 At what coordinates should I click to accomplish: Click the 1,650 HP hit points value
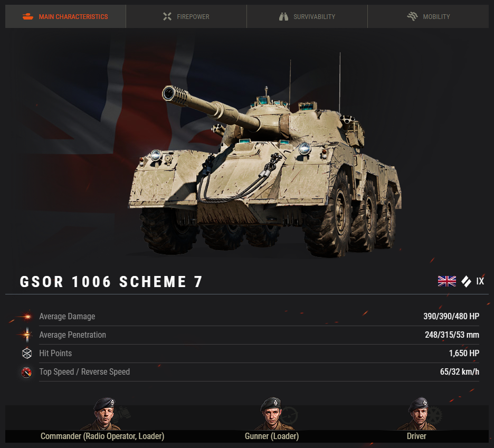click(x=464, y=353)
